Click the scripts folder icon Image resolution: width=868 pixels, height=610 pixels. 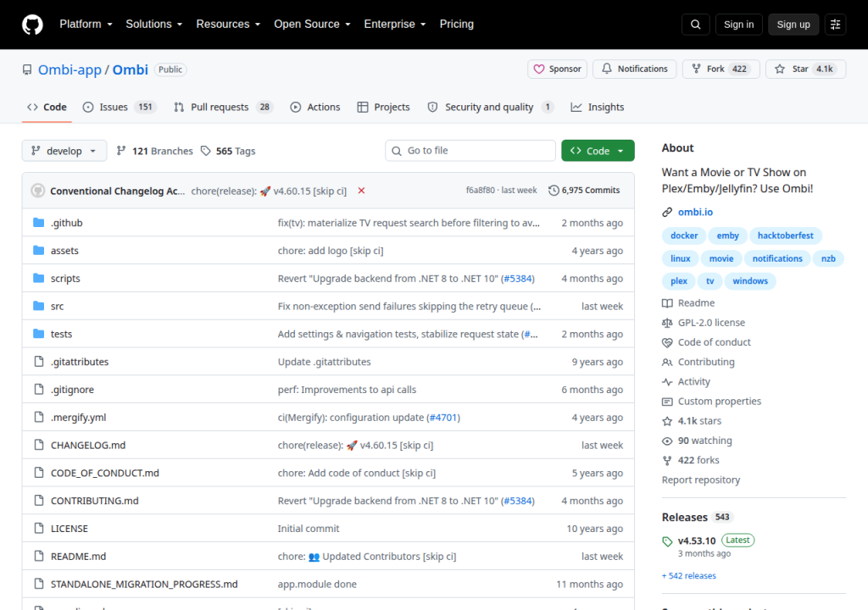[38, 278]
